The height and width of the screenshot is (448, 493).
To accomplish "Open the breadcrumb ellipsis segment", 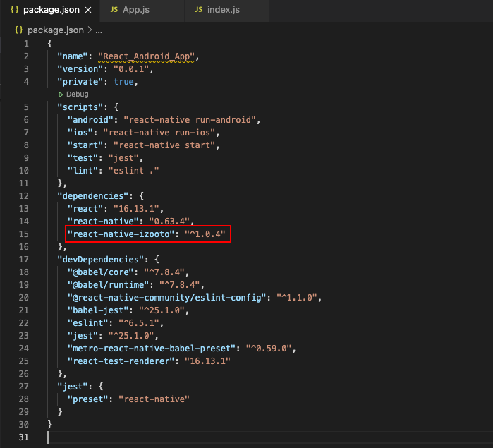I will coord(99,31).
